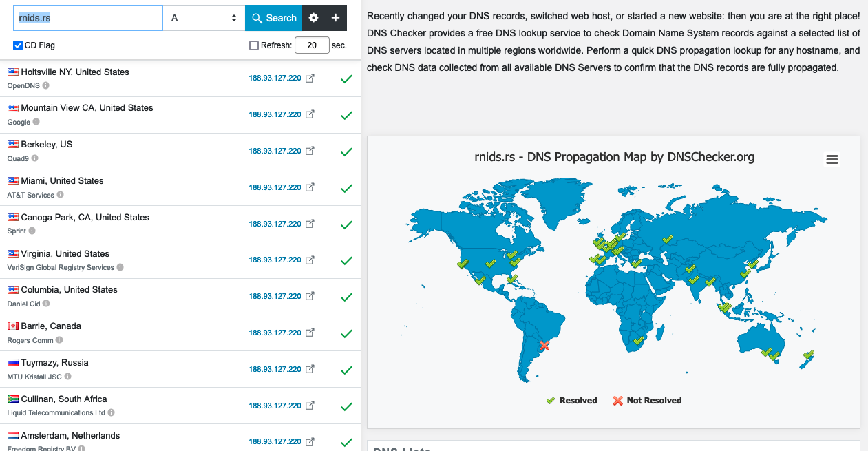Image resolution: width=868 pixels, height=451 pixels.
Task: Open the DNS record type dropdown showing A
Action: (x=204, y=18)
